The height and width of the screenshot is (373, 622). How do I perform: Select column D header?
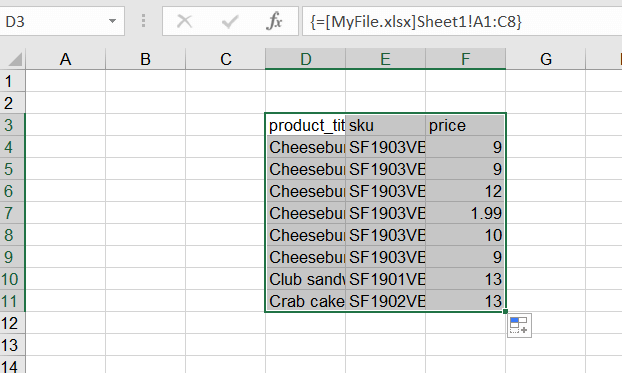(305, 59)
